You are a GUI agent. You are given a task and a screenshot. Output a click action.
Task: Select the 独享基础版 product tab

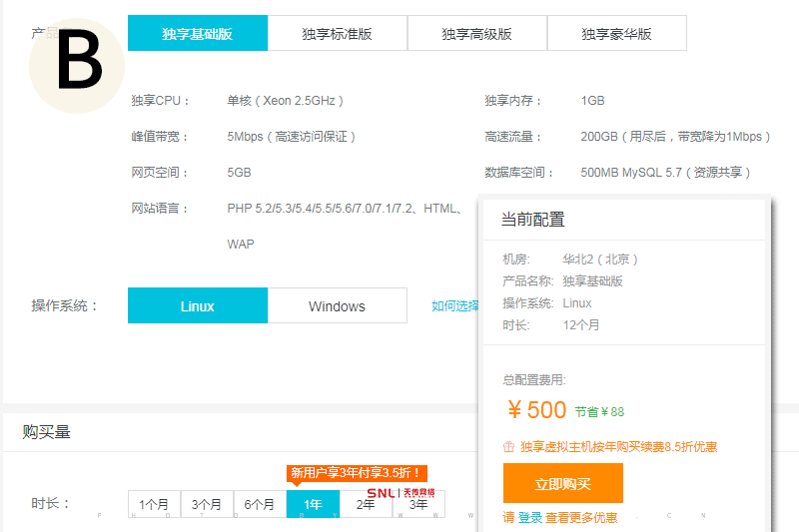(198, 33)
